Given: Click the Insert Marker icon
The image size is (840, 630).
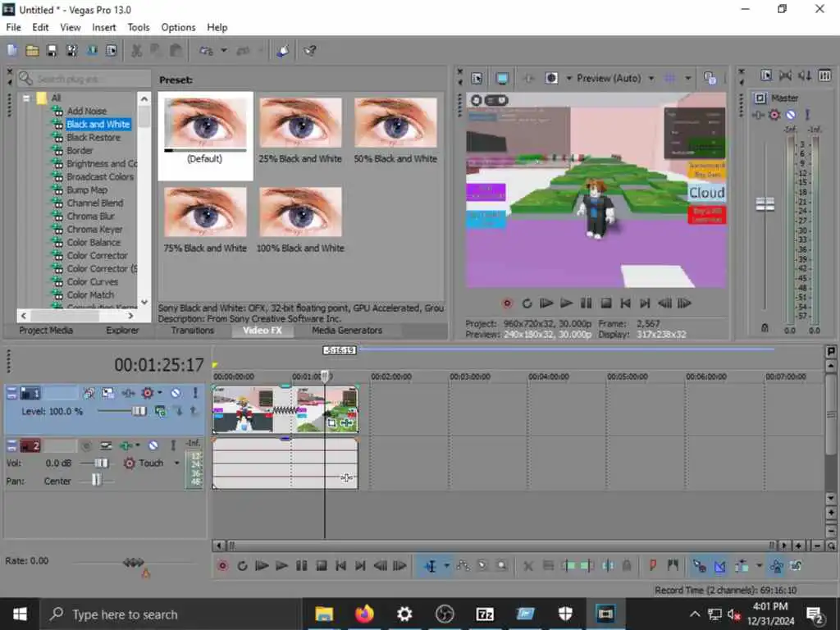Looking at the screenshot, I should click(x=653, y=565).
